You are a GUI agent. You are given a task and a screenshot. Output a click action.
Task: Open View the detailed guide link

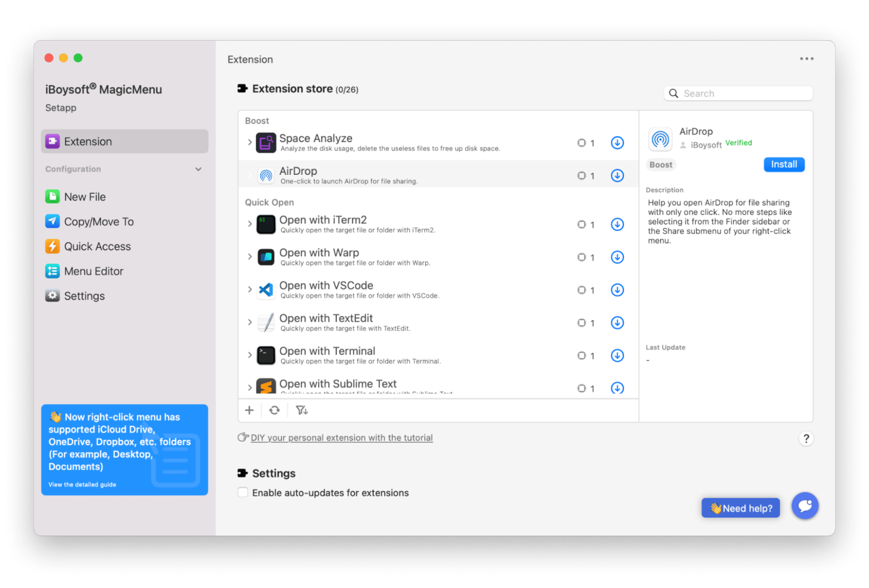(82, 484)
